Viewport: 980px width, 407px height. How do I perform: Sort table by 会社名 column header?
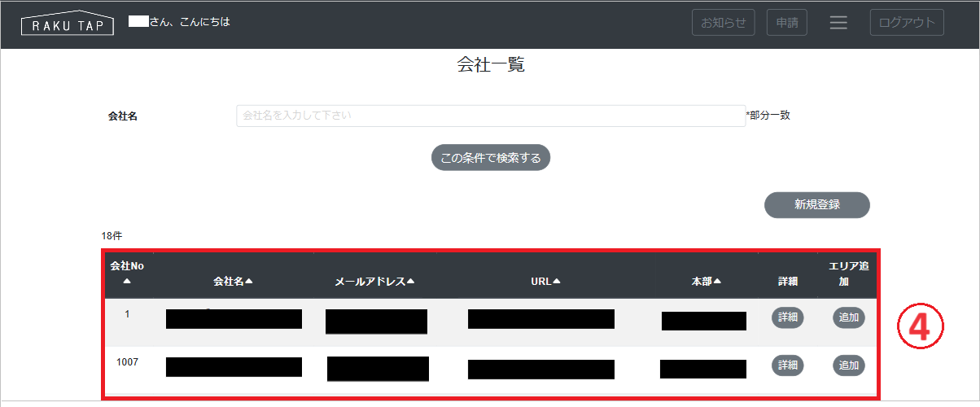[234, 282]
